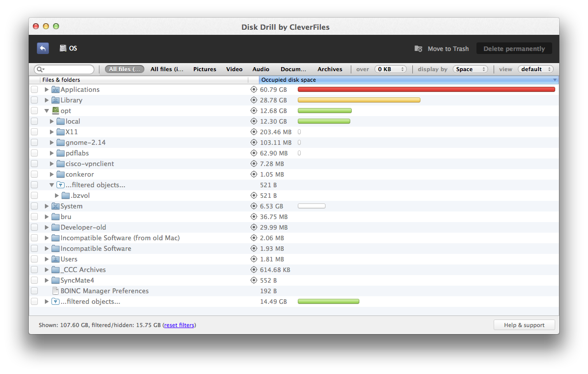588x374 pixels.
Task: Click the blue back arrow icon
Action: click(43, 48)
